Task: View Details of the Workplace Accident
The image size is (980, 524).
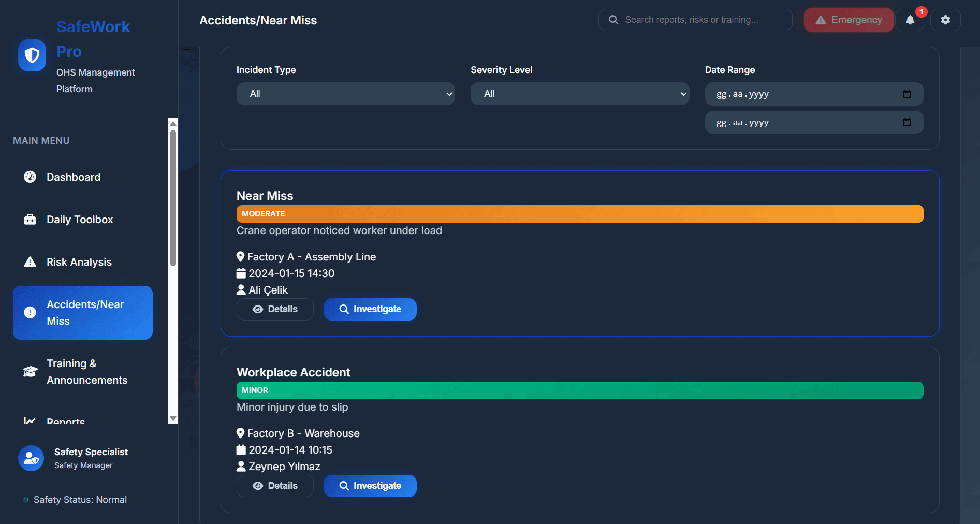Action: point(275,486)
